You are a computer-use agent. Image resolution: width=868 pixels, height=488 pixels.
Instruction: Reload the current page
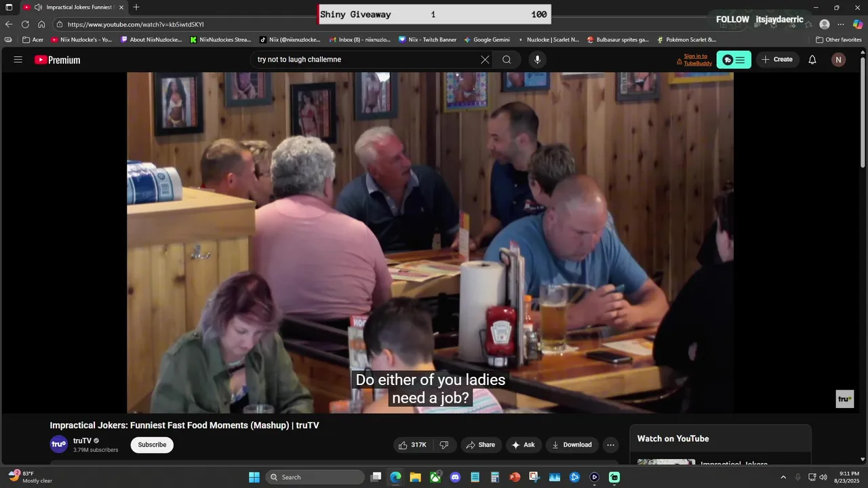[x=25, y=24]
